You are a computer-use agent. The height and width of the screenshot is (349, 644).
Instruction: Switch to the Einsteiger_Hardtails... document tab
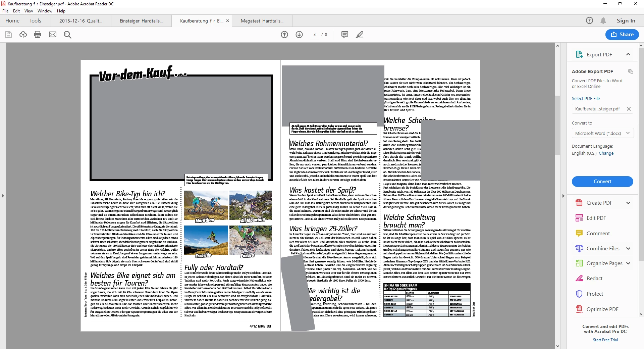pos(141,20)
